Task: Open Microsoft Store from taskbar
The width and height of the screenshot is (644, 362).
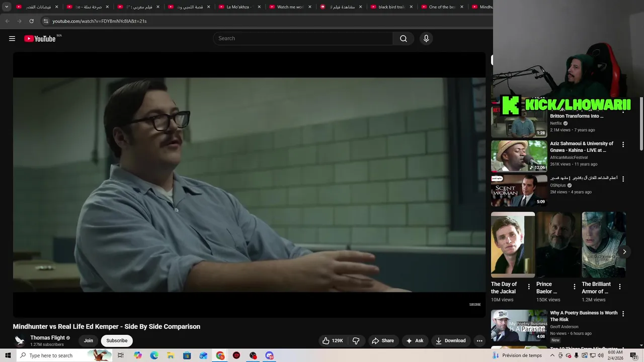Action: tap(187, 355)
